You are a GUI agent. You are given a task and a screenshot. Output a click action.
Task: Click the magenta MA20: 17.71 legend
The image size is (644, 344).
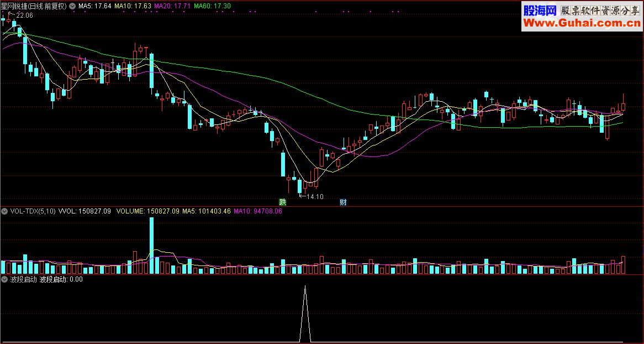tap(172, 6)
